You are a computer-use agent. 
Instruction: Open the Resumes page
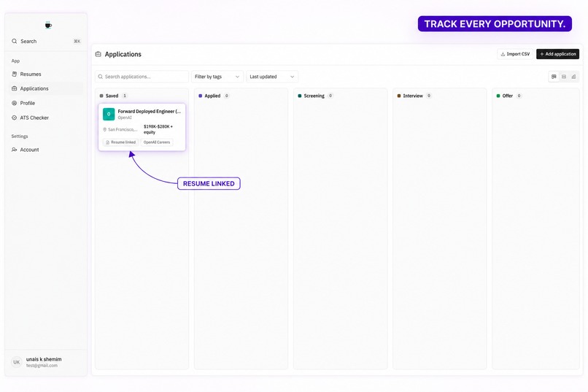point(46,74)
